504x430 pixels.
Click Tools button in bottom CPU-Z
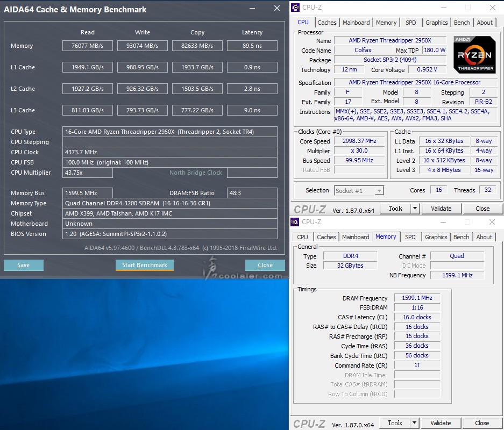pos(395,423)
